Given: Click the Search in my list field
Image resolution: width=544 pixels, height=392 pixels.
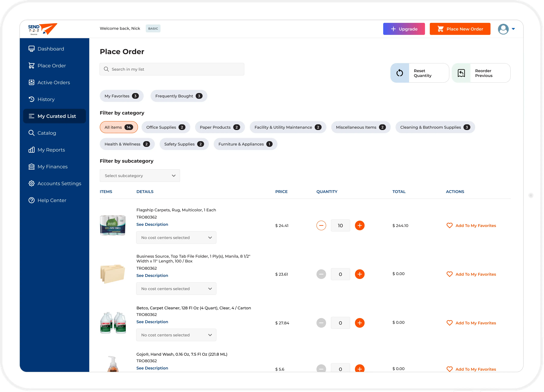Looking at the screenshot, I should (x=172, y=69).
